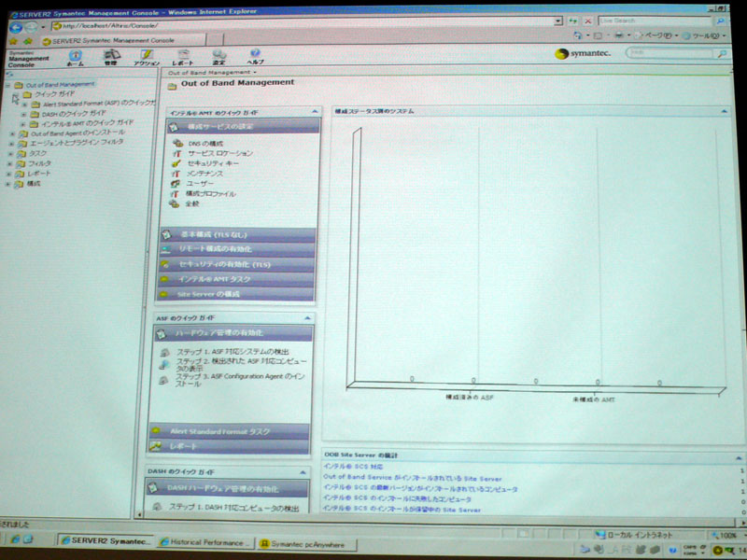
Task: Expand the Site Server の構成 section
Action: pyautogui.click(x=236, y=294)
